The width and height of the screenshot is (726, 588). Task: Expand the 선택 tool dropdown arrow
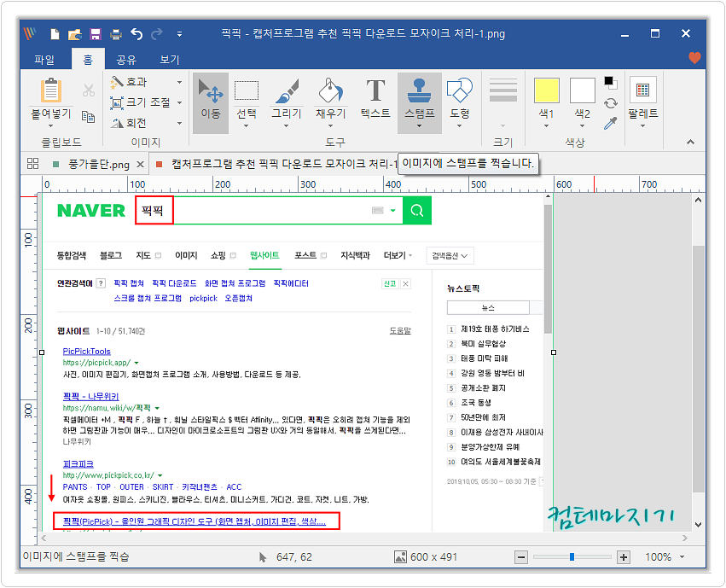click(x=247, y=126)
